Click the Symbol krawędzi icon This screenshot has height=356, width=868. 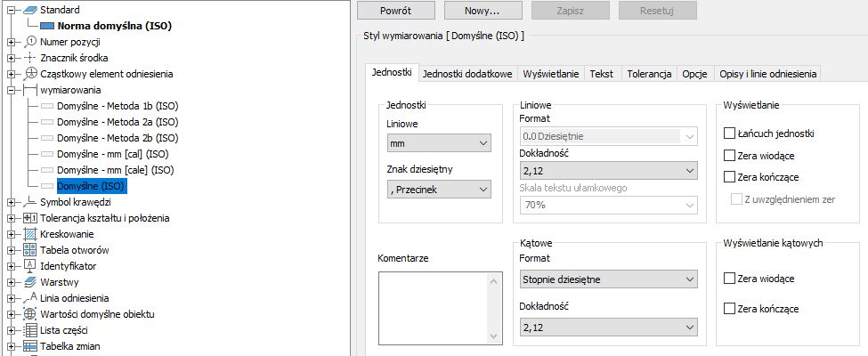[x=30, y=202]
